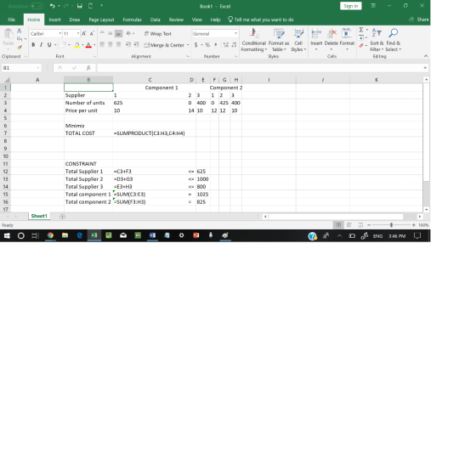Apply Percent Style format
This screenshot has width=476, height=475.
207,45
